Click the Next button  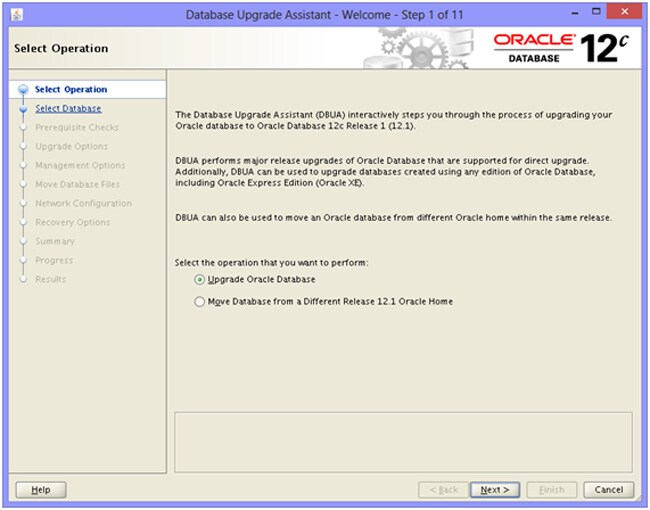(495, 490)
